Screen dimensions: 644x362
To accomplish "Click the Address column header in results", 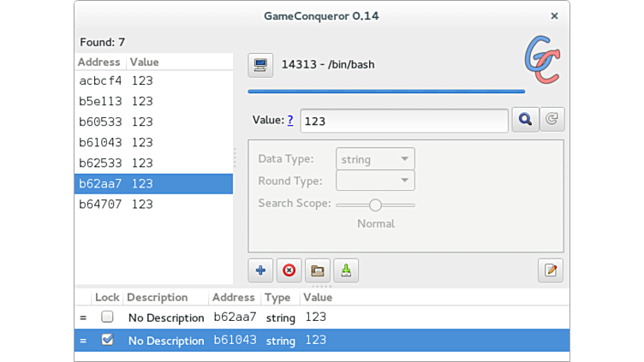I will 99,62.
